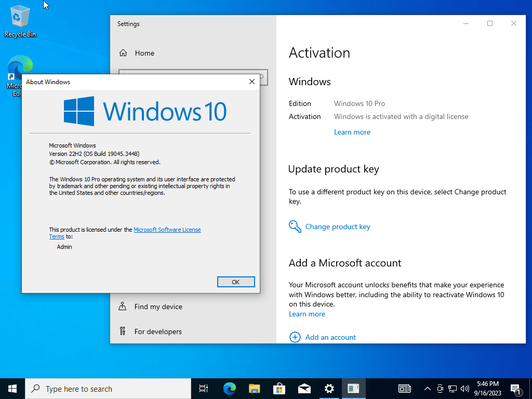This screenshot has height=399, width=532.
Task: Switch to the Settings taskbar button
Action: 329,389
